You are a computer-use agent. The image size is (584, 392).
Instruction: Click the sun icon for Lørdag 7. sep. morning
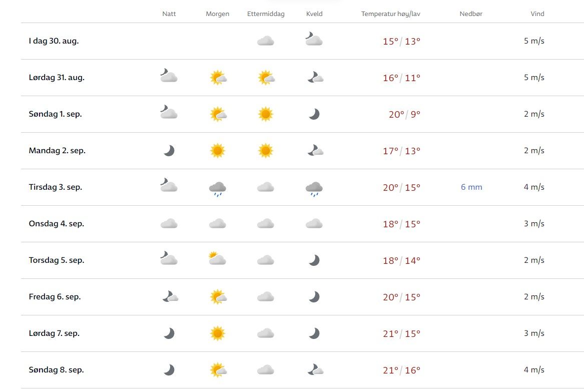(x=218, y=333)
